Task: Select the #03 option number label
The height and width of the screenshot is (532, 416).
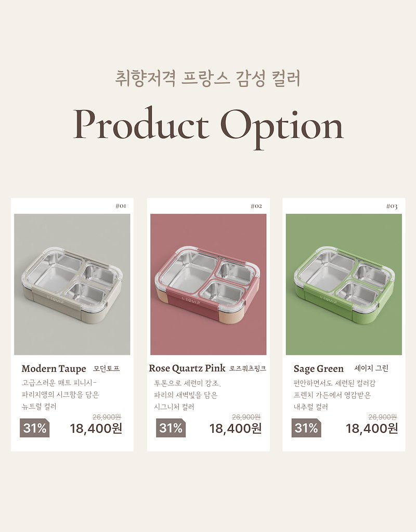Action: coord(392,206)
